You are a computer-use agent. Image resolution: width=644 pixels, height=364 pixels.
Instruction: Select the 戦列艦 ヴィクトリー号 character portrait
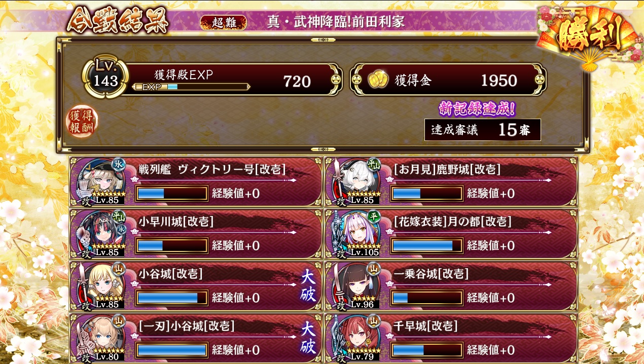(100, 181)
